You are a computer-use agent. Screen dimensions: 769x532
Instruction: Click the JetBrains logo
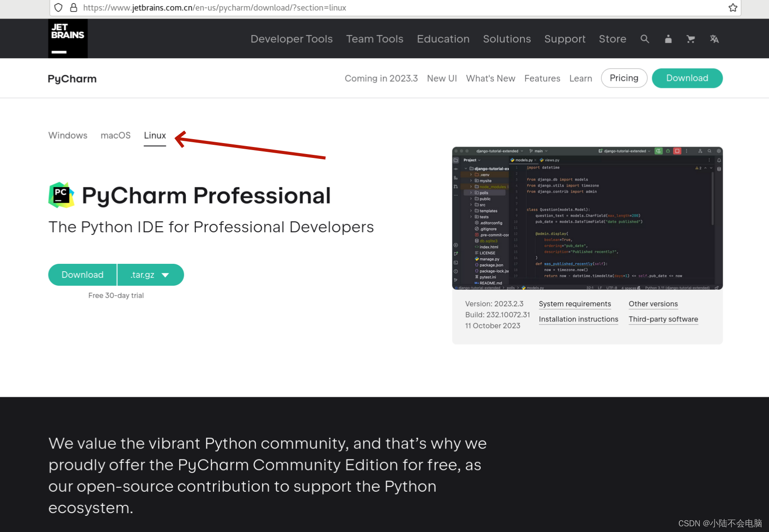coord(68,38)
